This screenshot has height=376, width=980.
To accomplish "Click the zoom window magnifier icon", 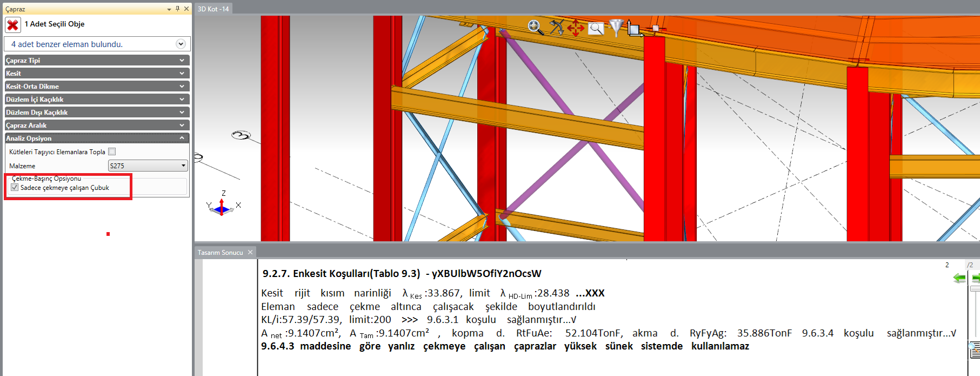I will click(x=596, y=28).
